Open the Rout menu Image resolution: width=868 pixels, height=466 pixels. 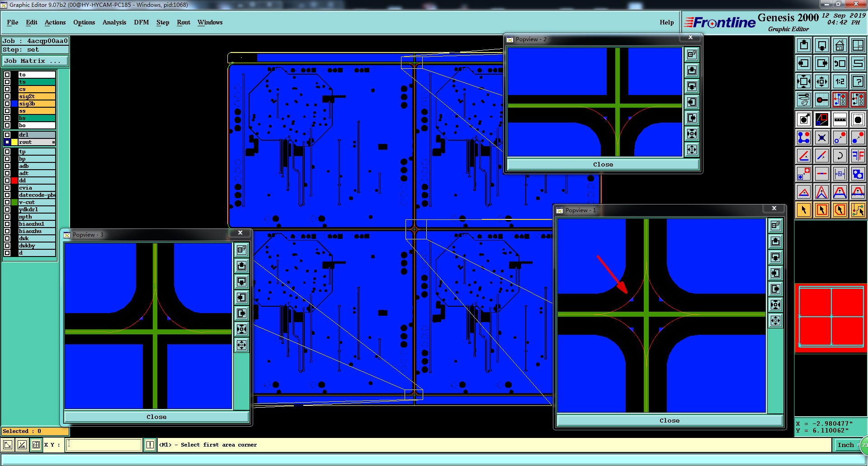coord(184,22)
